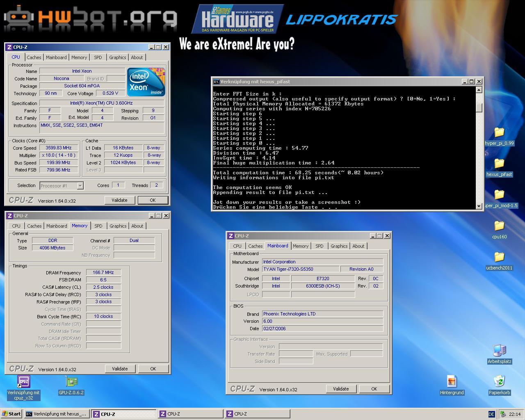The height and width of the screenshot is (420, 525).
Task: Click OK in CPU tab window
Action: (153, 200)
